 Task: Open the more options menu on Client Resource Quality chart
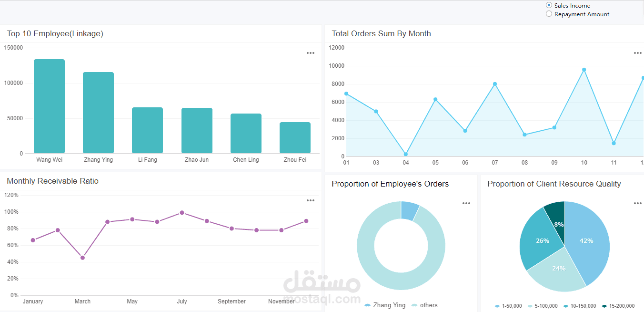click(x=637, y=203)
